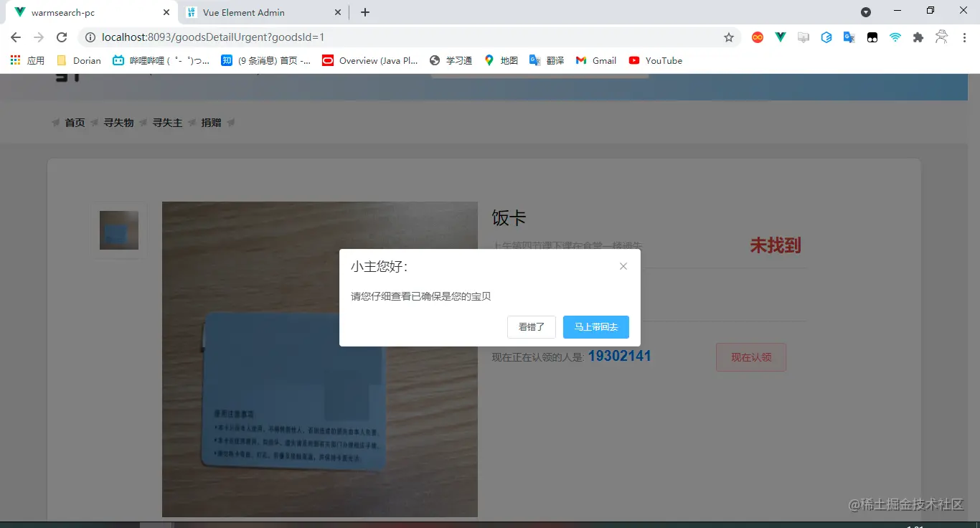Screen dimensions: 980x528
Task: Click the 看错了 cancel button
Action: [x=532, y=327]
